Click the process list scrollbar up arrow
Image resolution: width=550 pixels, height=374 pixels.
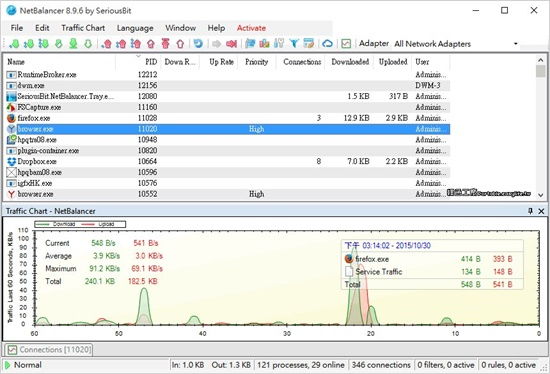(x=541, y=60)
